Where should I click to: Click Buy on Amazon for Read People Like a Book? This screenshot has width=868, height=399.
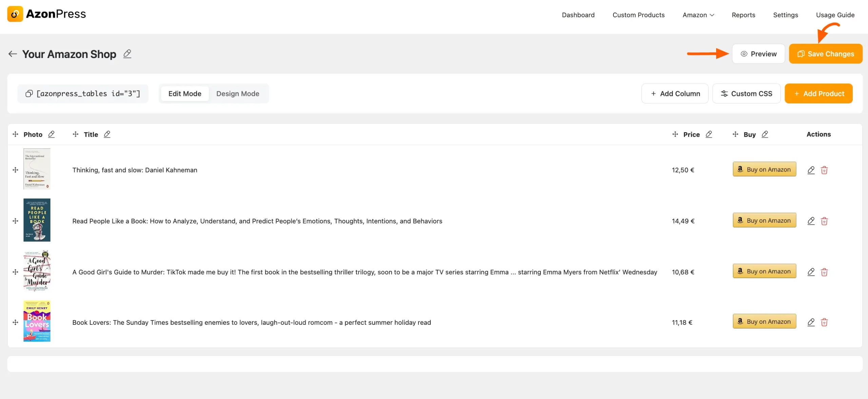pos(764,220)
